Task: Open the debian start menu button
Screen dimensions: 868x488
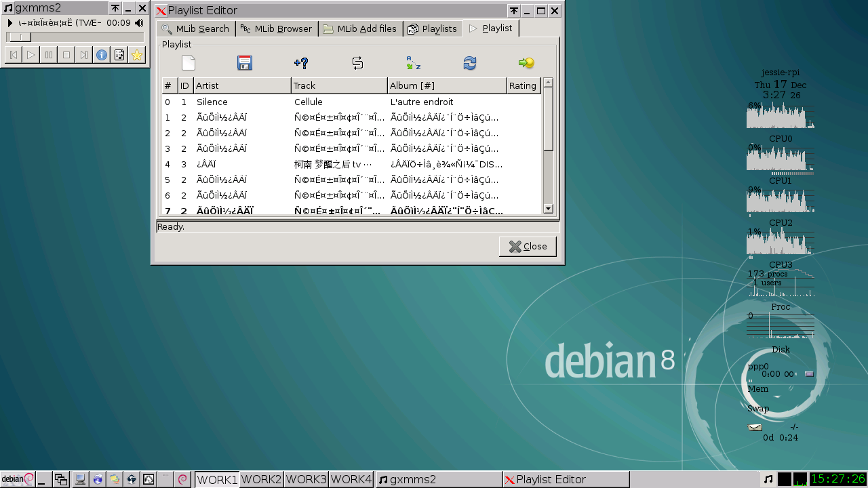Action: tap(18, 479)
